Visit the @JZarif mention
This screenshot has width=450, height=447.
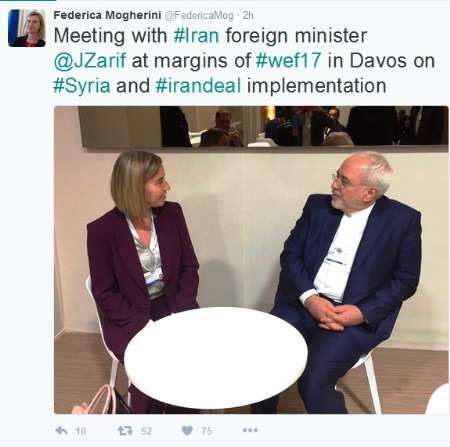pyautogui.click(x=90, y=61)
